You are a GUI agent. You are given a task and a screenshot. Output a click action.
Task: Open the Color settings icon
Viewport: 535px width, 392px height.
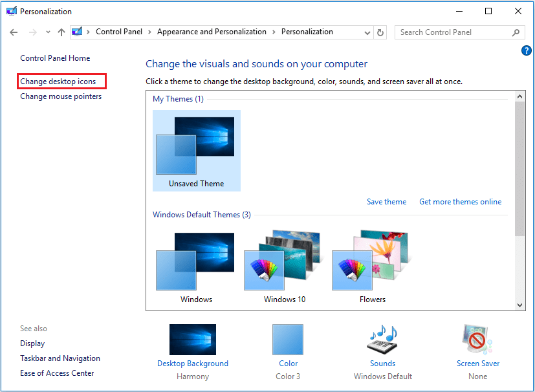click(x=288, y=340)
